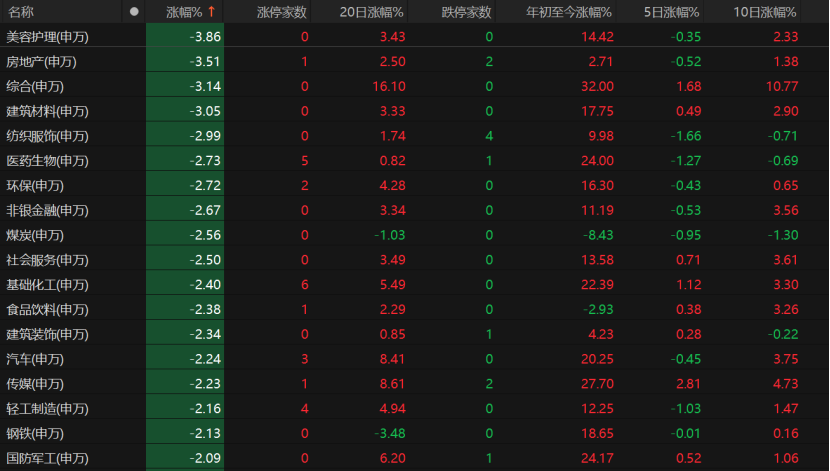Screen dimensions: 830x471
Task: Click the 18.65 year-to-date value
Action: point(597,433)
